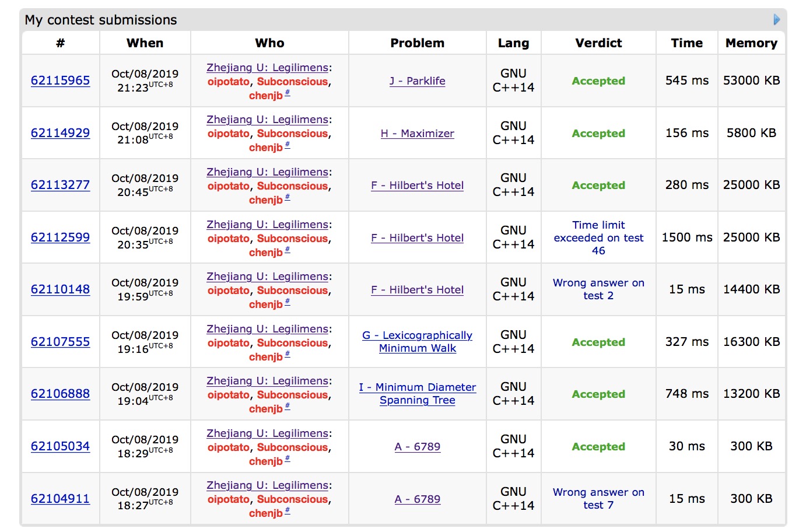The height and width of the screenshot is (532, 792).
Task: View the Wrong answer on test 7 verdict
Action: [598, 499]
